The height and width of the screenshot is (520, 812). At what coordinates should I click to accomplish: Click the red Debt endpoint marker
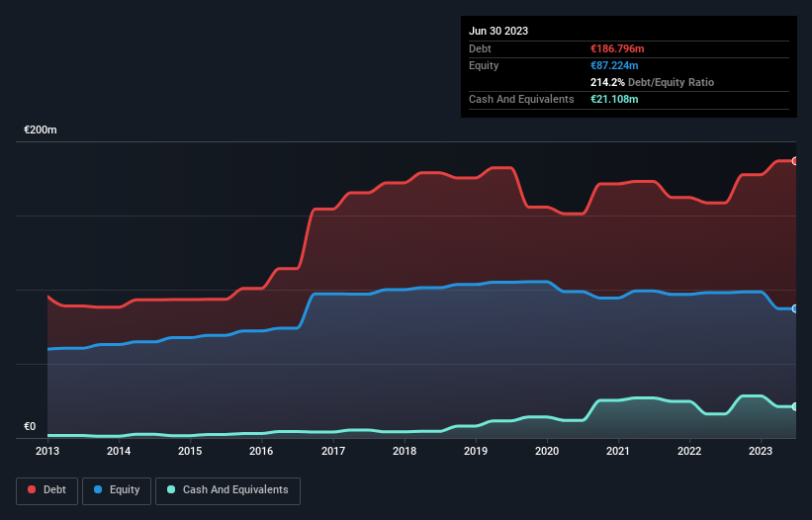click(x=795, y=161)
